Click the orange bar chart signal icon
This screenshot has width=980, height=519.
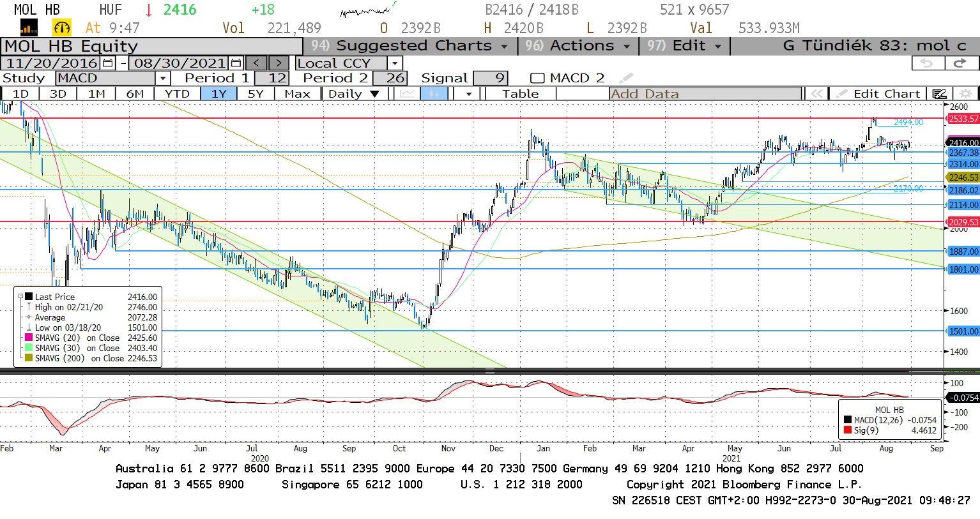pyautogui.click(x=29, y=27)
